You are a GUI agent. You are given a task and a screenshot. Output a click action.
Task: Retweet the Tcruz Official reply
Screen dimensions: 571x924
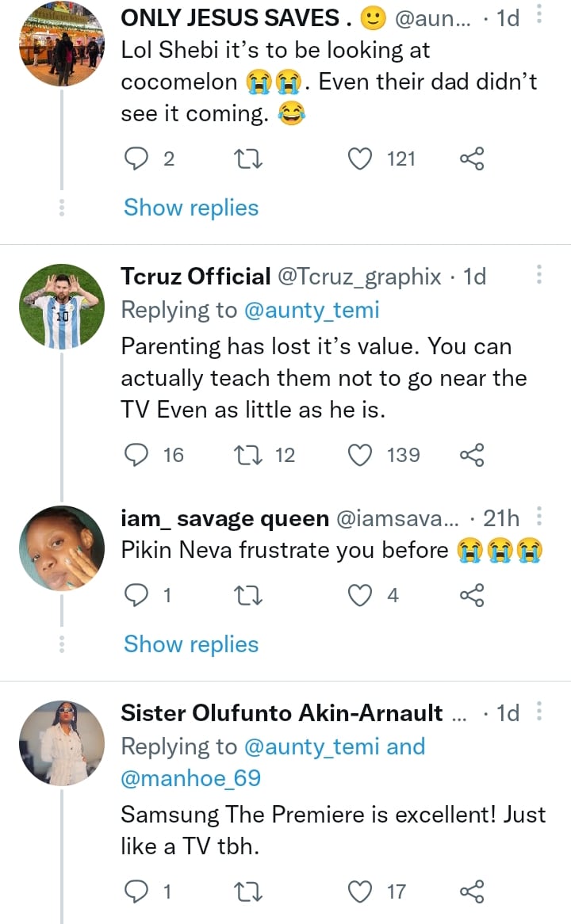(250, 455)
